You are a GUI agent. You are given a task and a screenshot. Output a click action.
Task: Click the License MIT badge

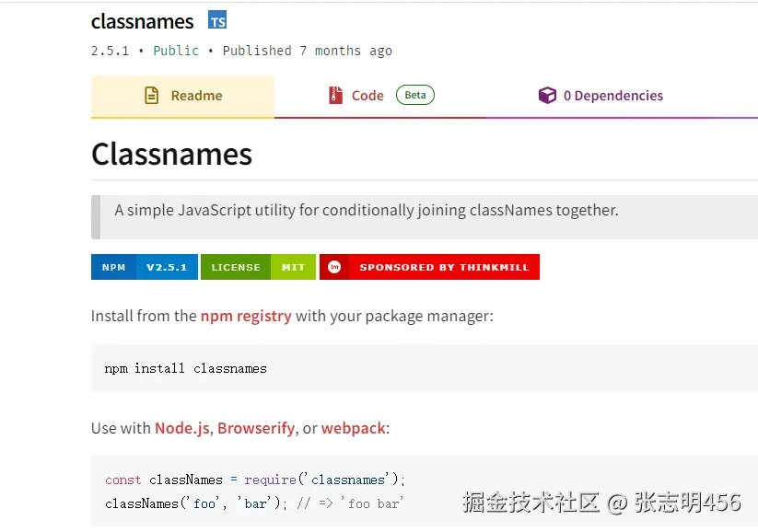[x=258, y=267]
